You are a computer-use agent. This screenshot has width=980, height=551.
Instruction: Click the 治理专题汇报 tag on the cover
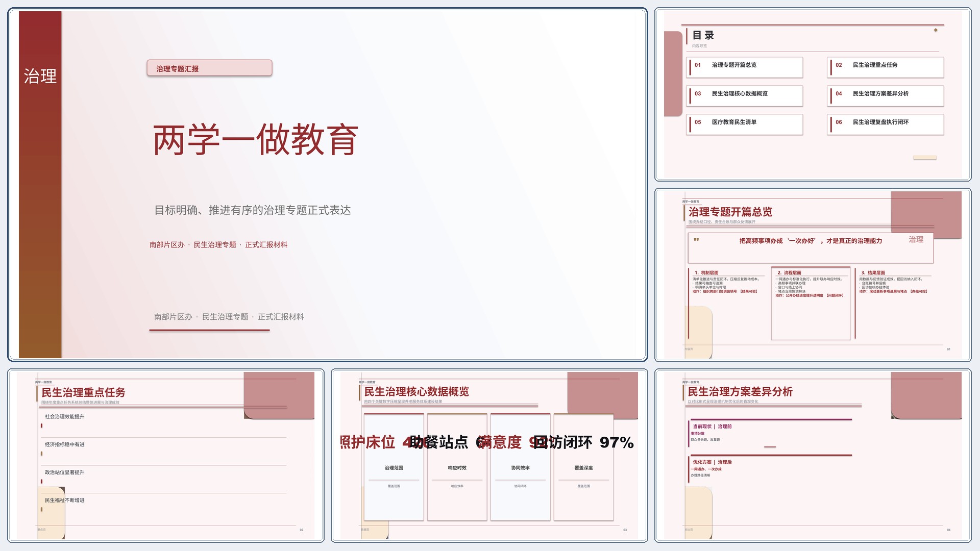209,68
